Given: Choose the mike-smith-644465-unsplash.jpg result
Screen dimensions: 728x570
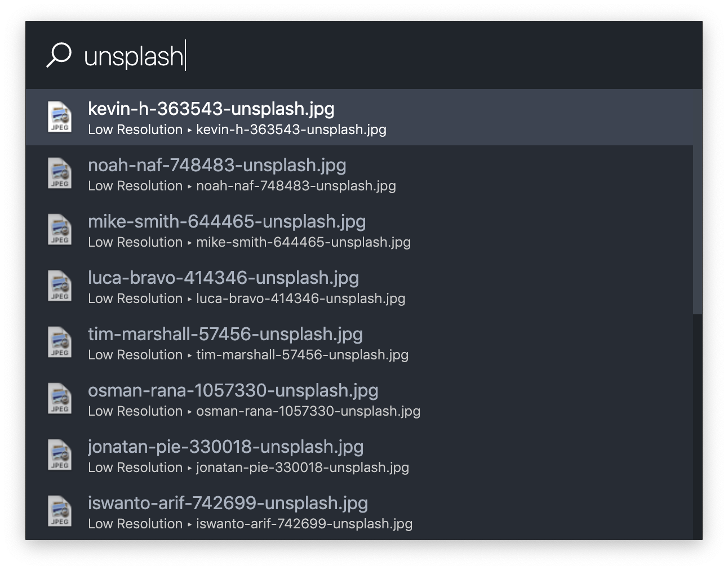Looking at the screenshot, I should click(x=359, y=230).
